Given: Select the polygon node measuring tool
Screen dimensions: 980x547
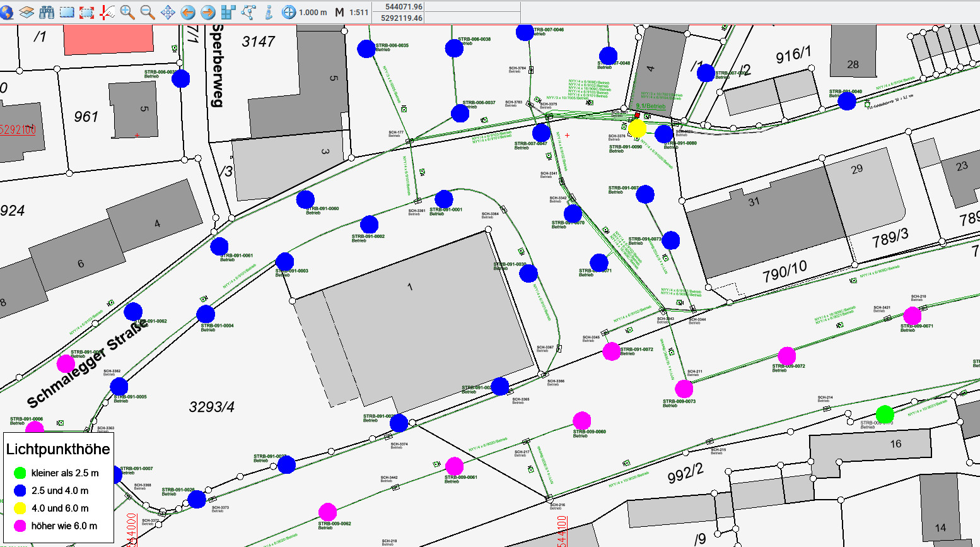Looking at the screenshot, I should click(x=248, y=12).
